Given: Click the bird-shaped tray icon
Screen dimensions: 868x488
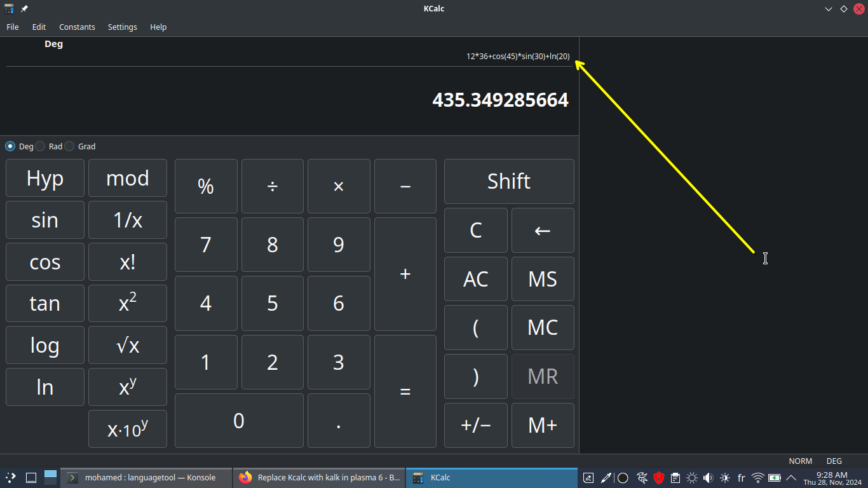Looking at the screenshot, I should coord(642,478).
